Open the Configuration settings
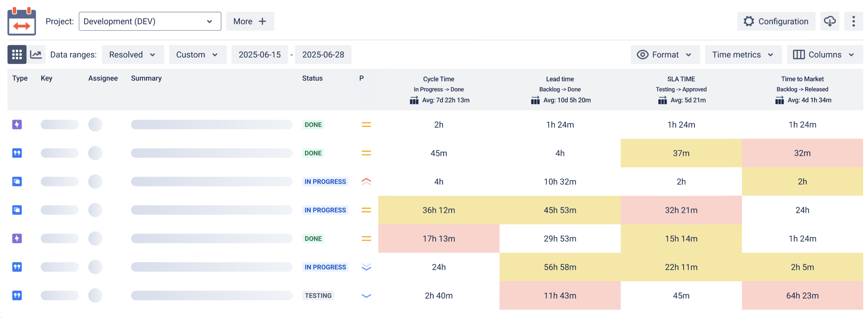Screen dimensions: 868x318 [x=776, y=21]
